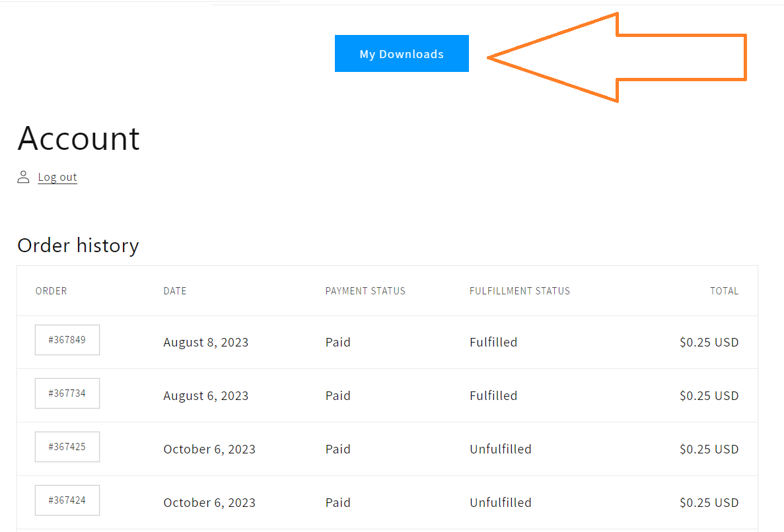Click the DATE column header

[175, 291]
